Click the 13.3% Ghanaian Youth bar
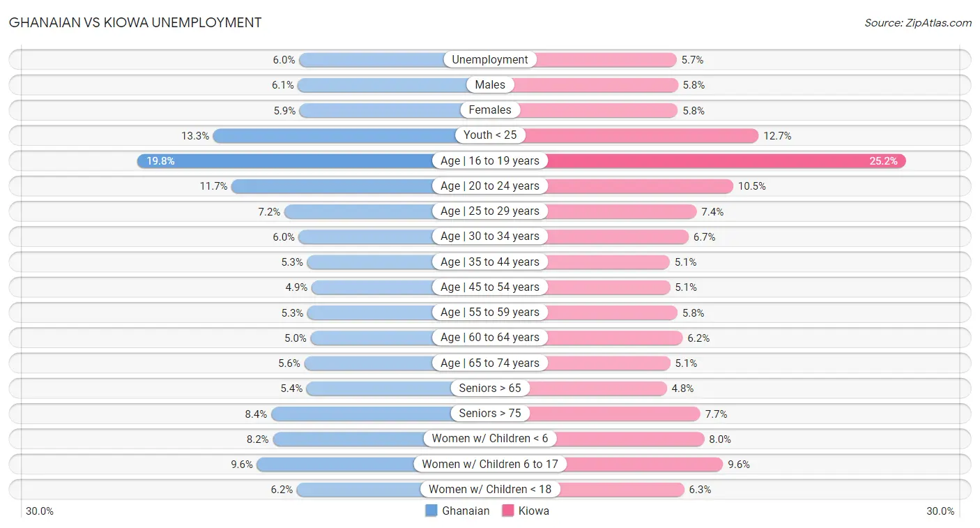 point(335,135)
